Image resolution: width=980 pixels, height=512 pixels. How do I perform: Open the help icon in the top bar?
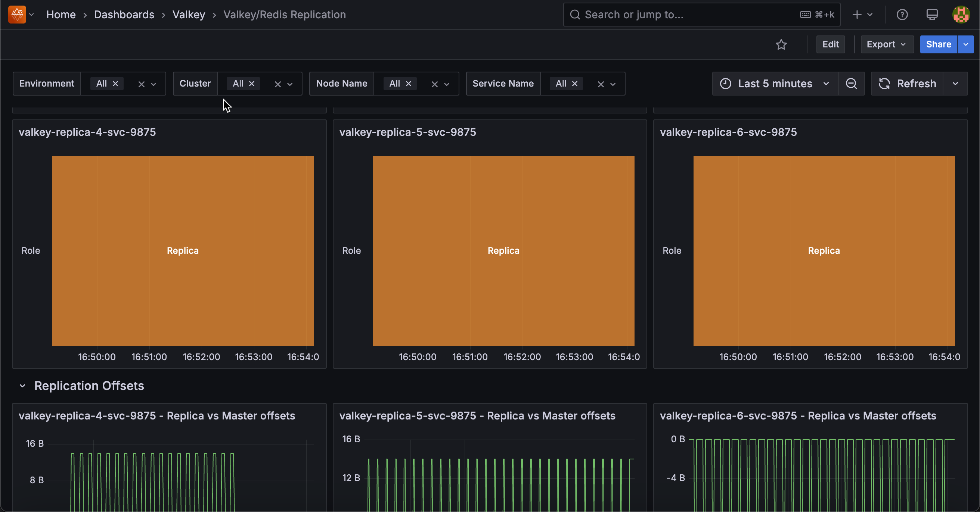pyautogui.click(x=902, y=15)
